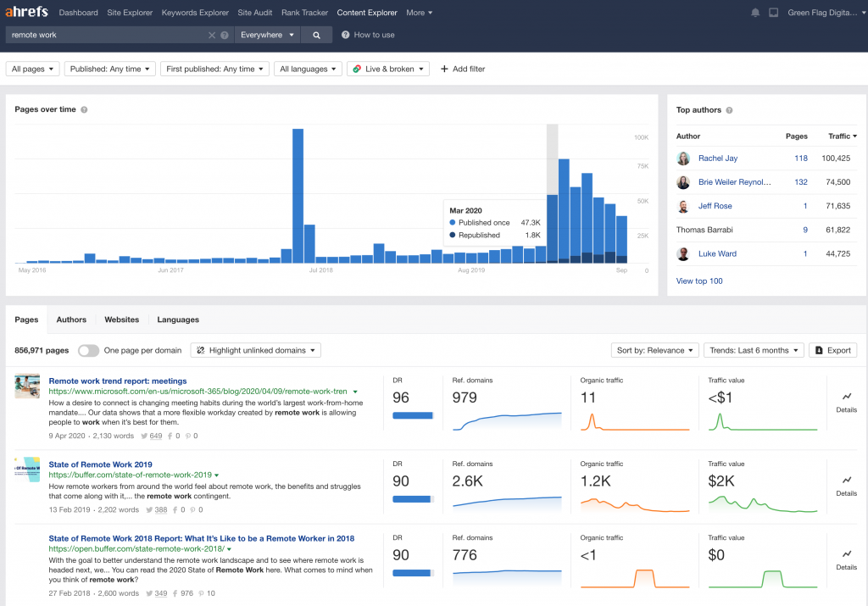868x606 pixels.
Task: Clear the remote work search query
Action: coord(211,35)
